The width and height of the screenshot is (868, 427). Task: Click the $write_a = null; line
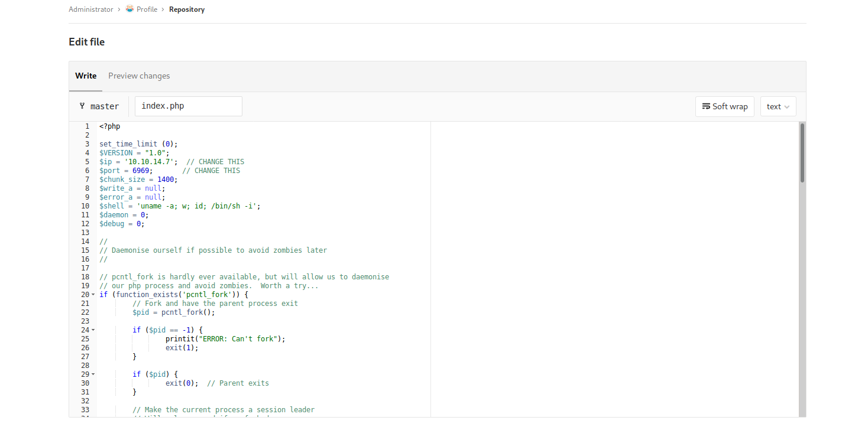coord(132,188)
